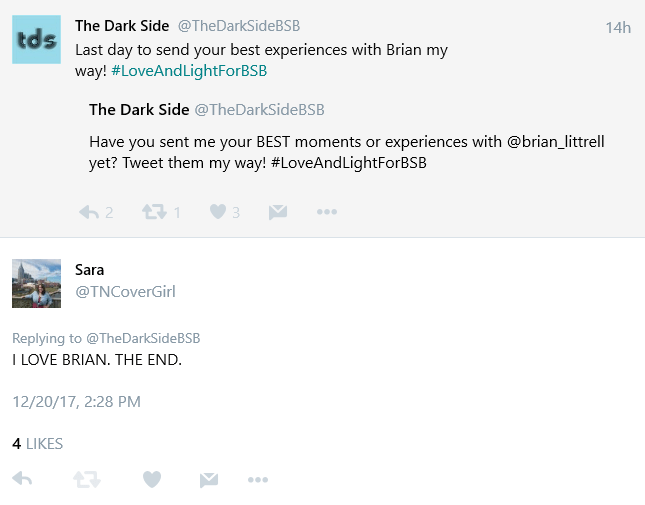Send The Dark Side's tweet via message
645x505 pixels.
[x=278, y=212]
